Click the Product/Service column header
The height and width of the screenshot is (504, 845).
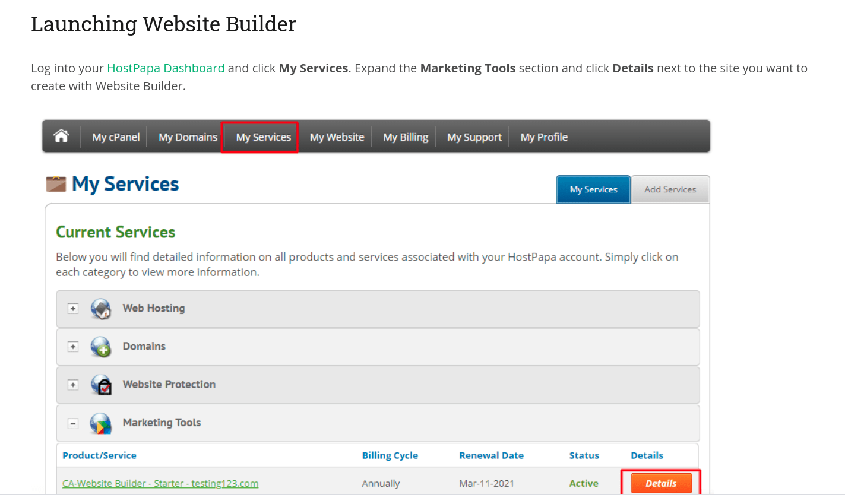point(99,455)
